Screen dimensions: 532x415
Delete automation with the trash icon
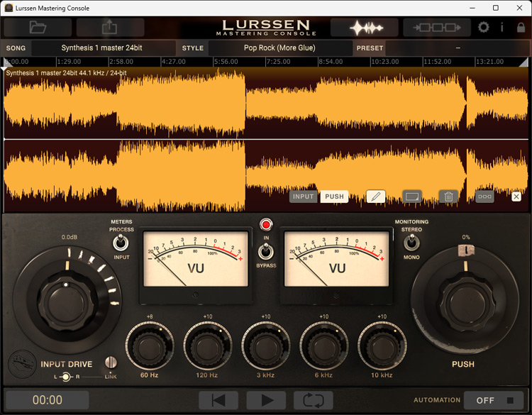point(448,197)
